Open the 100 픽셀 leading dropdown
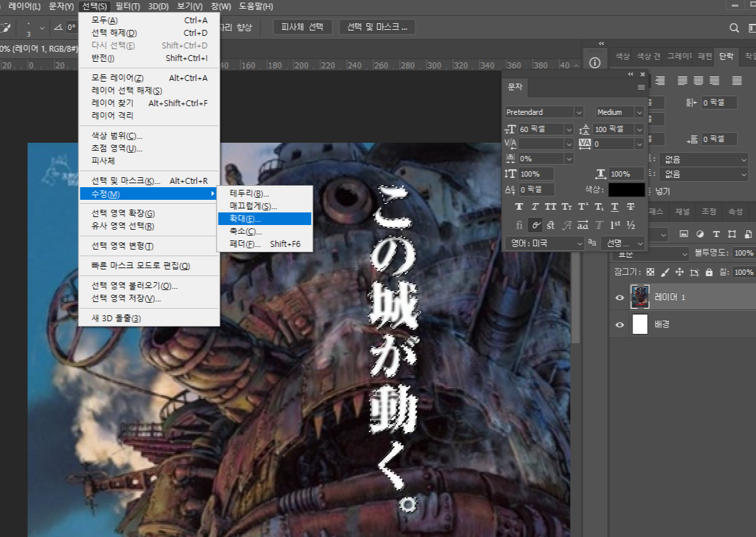Screen dimensions: 756x537 pyautogui.click(x=639, y=129)
